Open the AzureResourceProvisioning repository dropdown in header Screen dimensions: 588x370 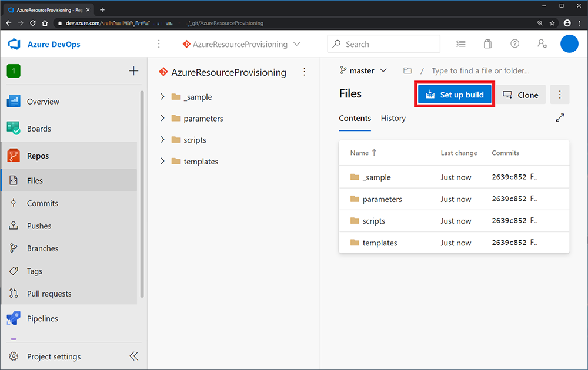tap(241, 44)
